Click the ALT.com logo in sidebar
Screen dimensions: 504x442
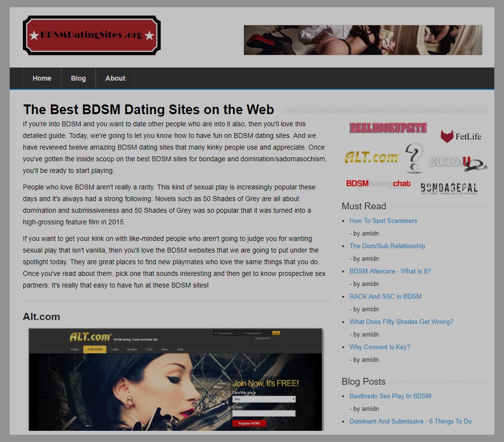click(x=372, y=157)
